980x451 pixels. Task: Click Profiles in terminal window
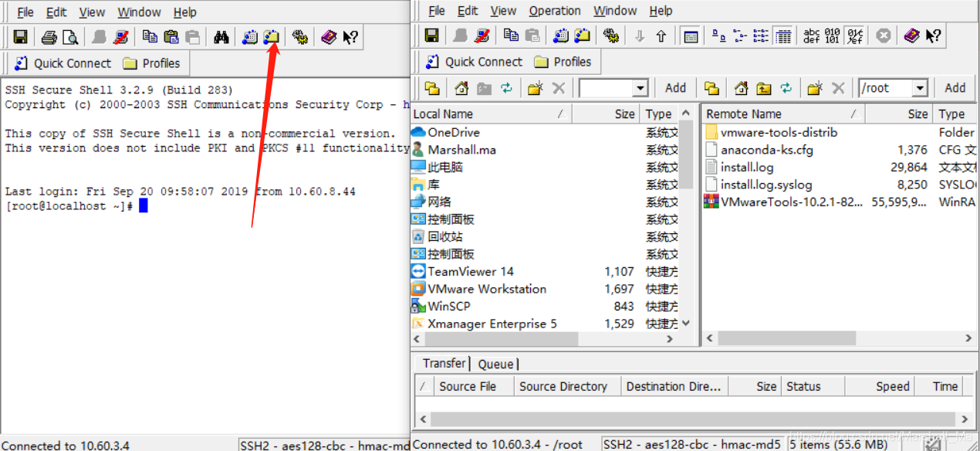[x=151, y=63]
